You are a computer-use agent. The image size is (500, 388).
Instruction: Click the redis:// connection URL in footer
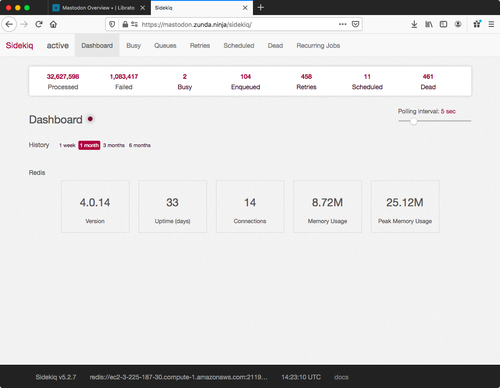[178, 377]
